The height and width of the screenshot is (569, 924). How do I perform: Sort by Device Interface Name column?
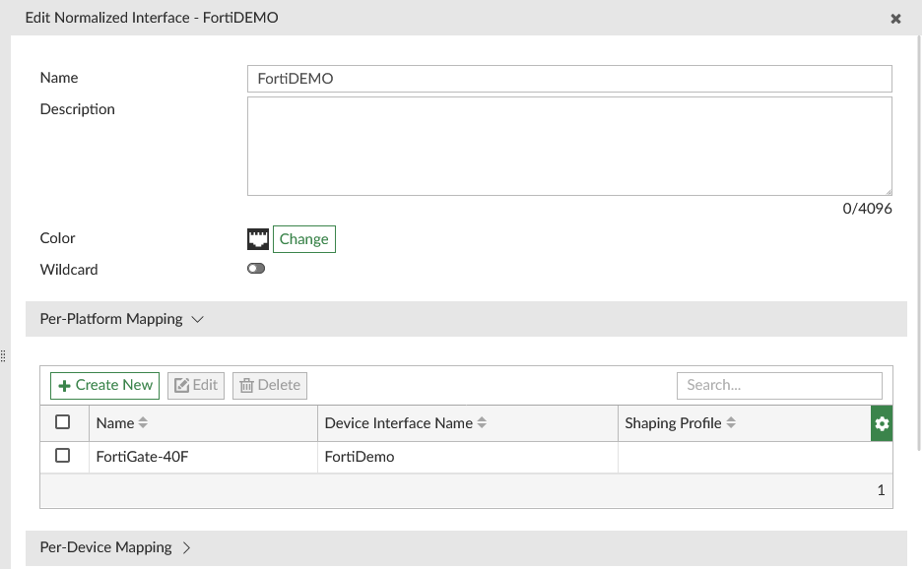tap(481, 422)
